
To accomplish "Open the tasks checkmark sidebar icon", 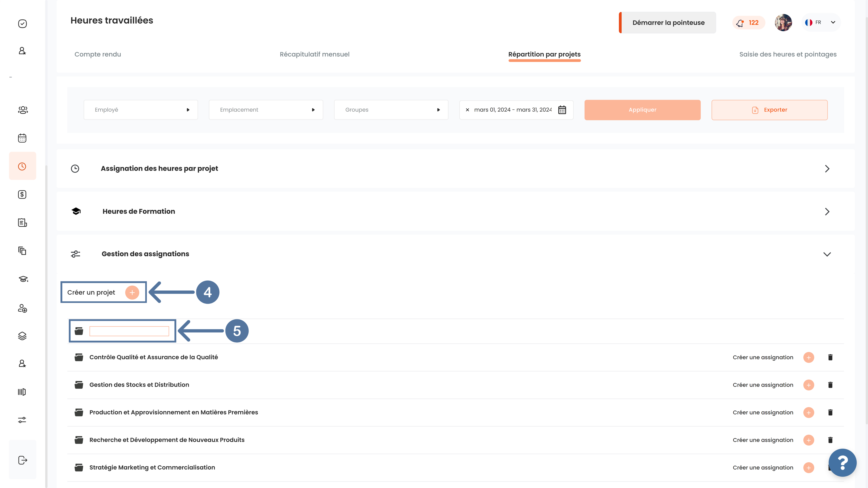I will click(x=22, y=24).
